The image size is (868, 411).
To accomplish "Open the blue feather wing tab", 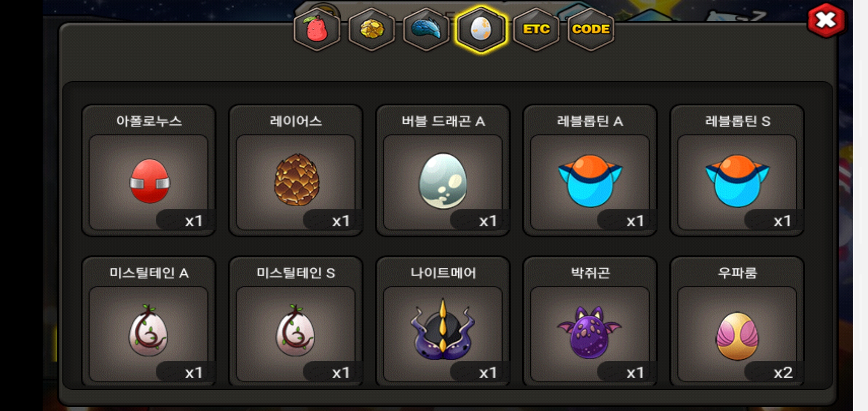I will [x=426, y=29].
